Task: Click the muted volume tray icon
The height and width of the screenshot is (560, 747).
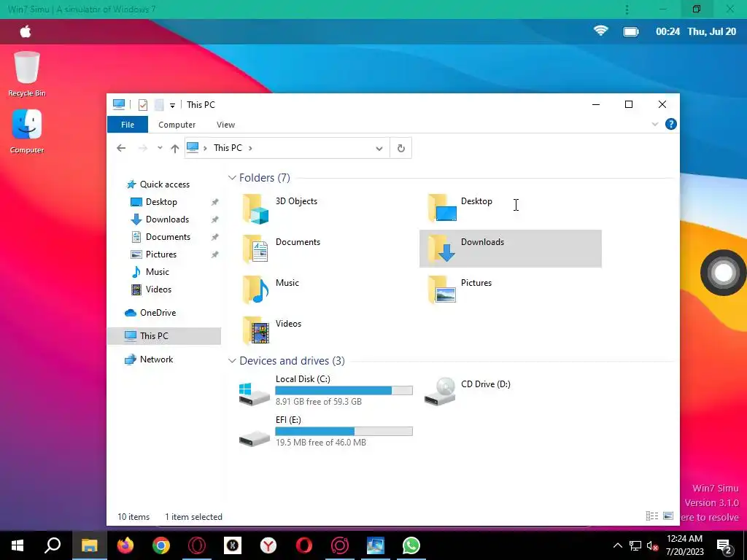Action: click(x=652, y=545)
